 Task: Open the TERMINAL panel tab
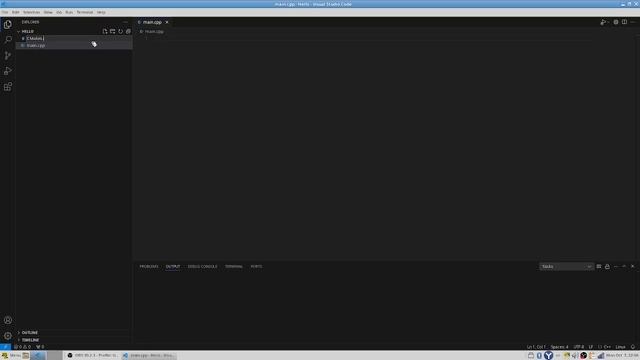point(233,267)
